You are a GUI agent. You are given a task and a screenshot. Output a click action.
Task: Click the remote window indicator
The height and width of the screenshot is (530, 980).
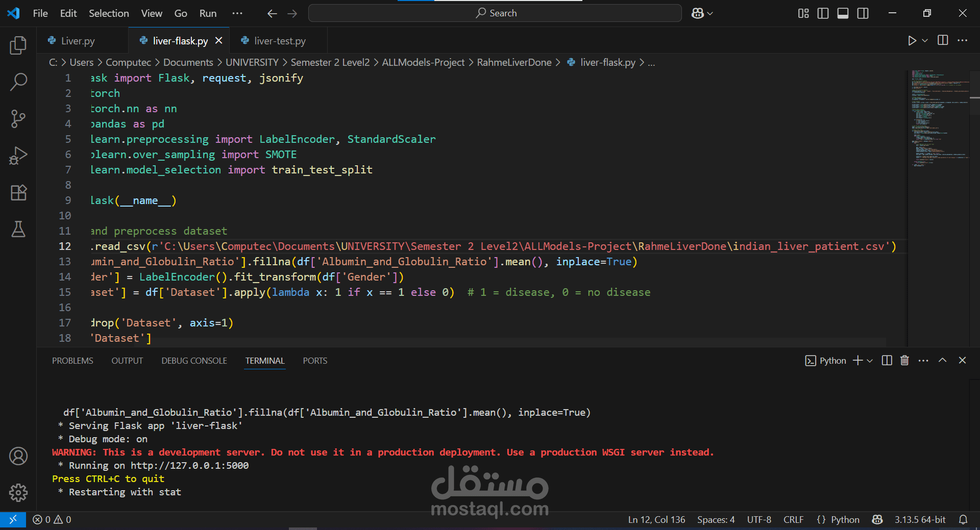pos(13,519)
